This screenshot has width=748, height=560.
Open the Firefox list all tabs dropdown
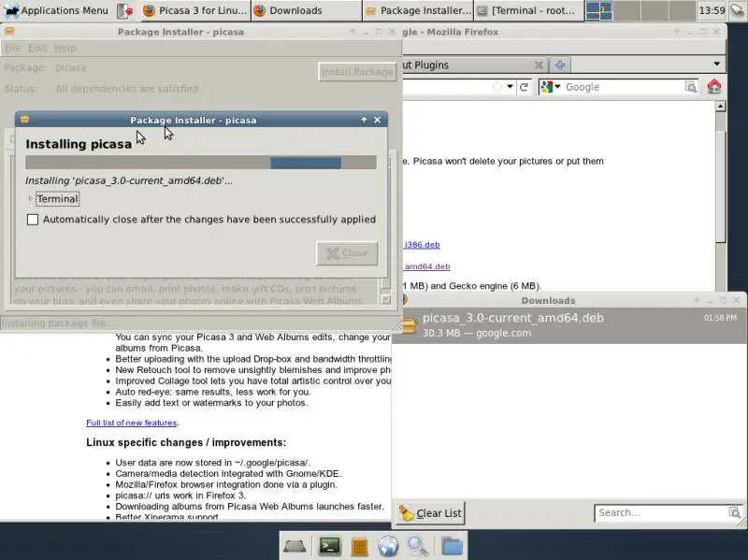(x=716, y=64)
